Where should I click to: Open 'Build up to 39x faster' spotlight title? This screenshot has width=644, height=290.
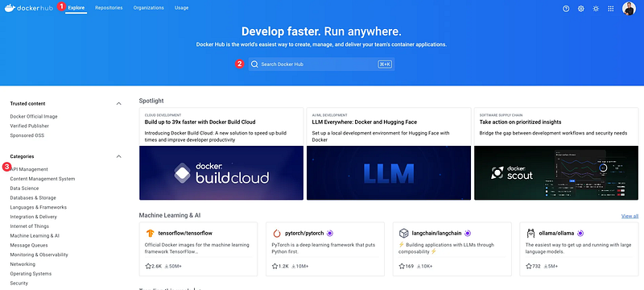pos(200,122)
